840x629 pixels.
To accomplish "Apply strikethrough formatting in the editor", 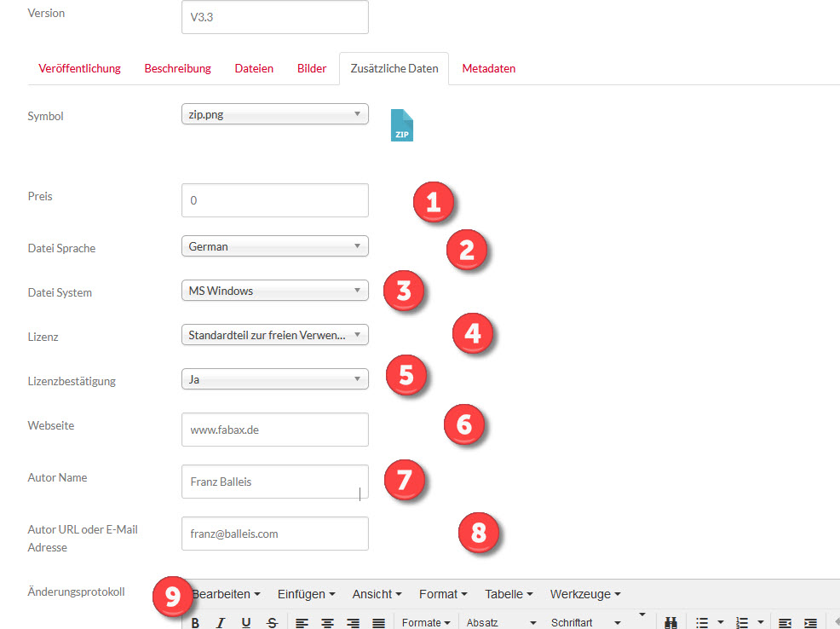I will coord(272,622).
